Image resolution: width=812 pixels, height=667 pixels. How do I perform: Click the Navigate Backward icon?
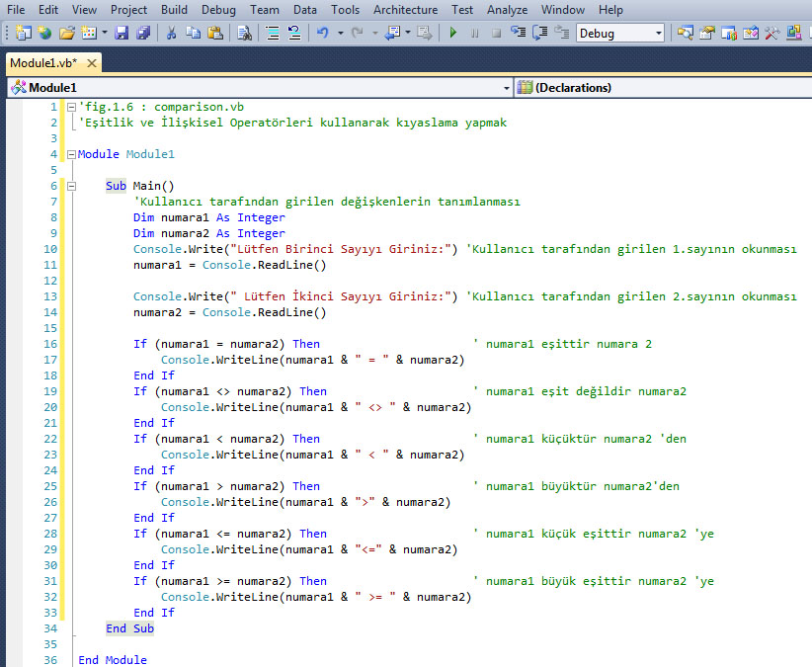click(392, 34)
